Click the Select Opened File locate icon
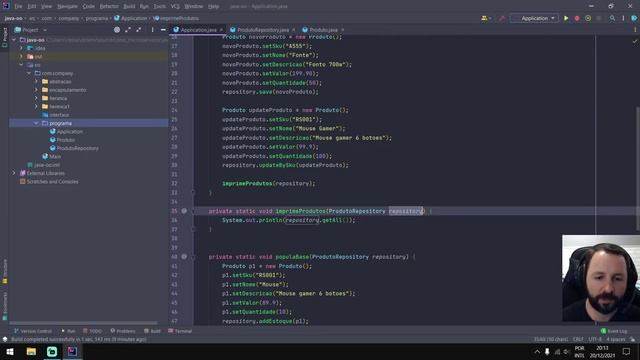Viewport: 640px width, 360px height. 117,30
